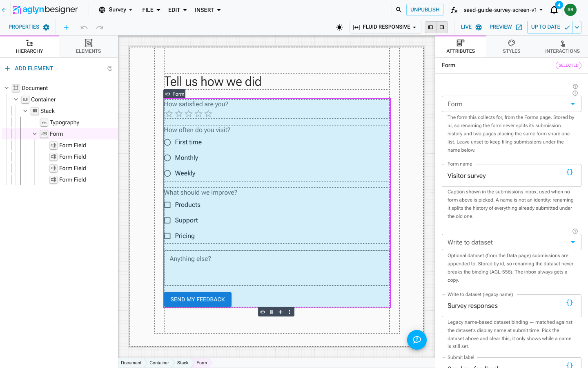Open the Preview link

click(506, 27)
